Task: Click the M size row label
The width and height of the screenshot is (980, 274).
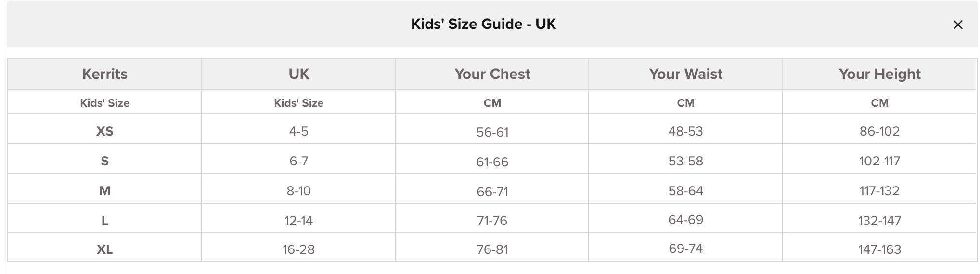Action: (104, 191)
